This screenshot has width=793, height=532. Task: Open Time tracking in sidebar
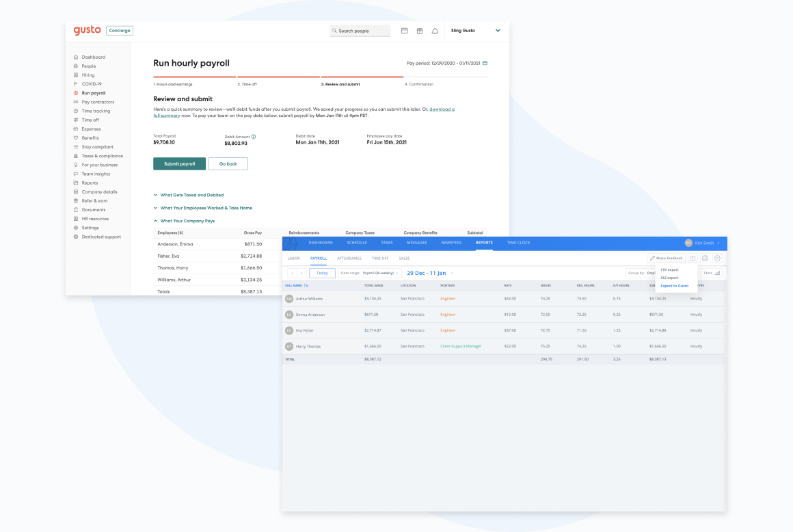[x=96, y=111]
